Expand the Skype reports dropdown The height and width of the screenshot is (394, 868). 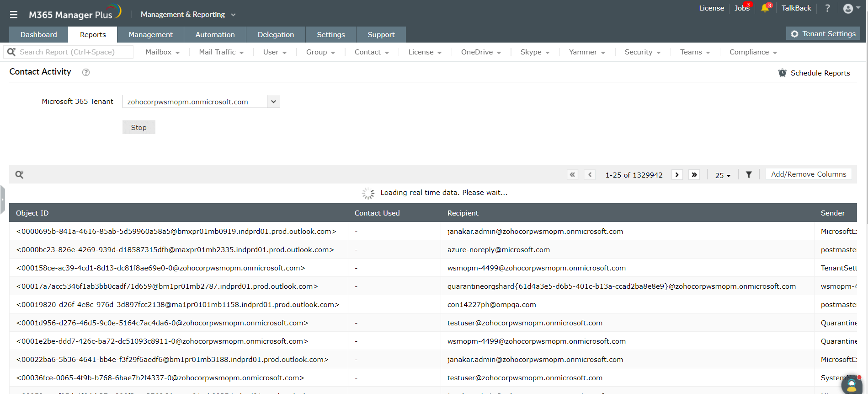pyautogui.click(x=535, y=52)
